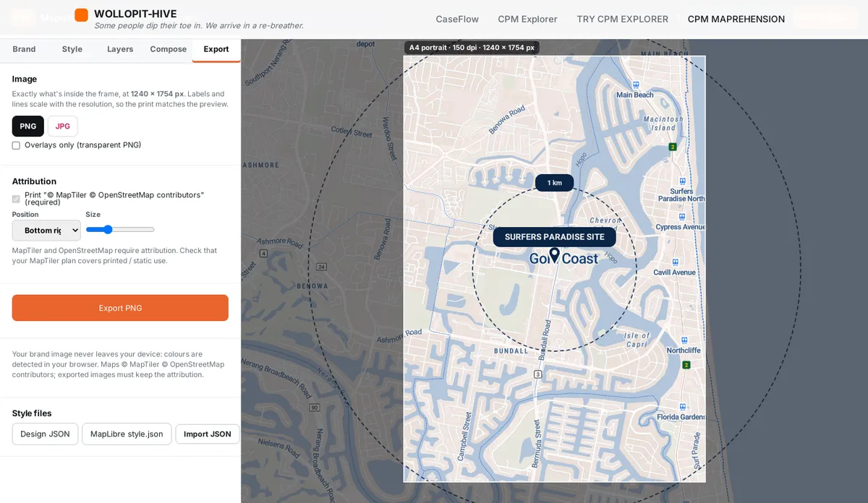Viewport: 868px width, 503px height.
Task: Click the orange Export PNG button
Action: [120, 308]
